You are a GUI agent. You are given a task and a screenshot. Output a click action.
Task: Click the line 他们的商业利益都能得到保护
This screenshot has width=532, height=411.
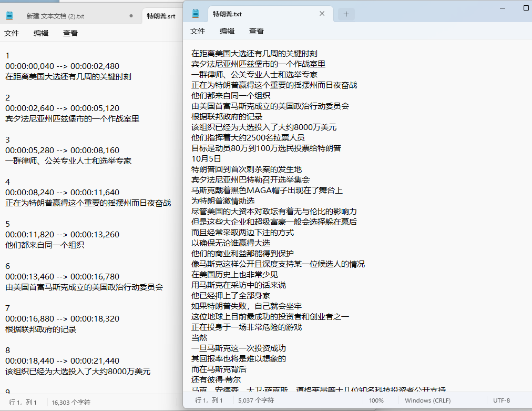[x=242, y=254]
